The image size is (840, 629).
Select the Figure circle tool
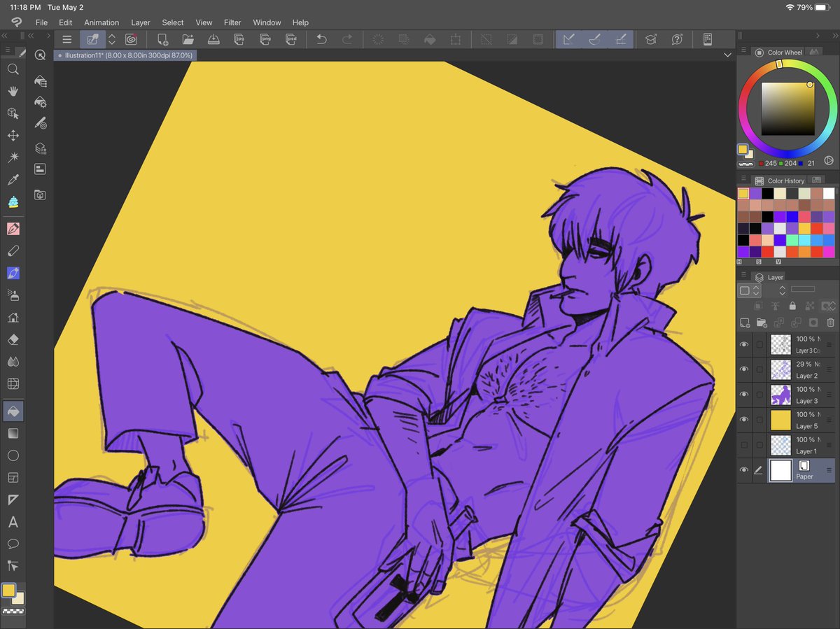13,455
